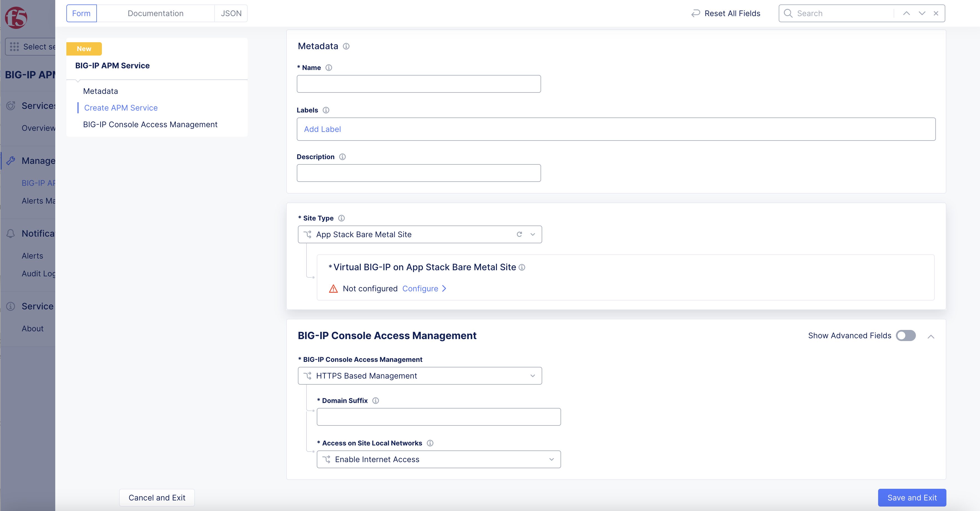
Task: Toggle Show Advanced Fields switch
Action: coord(905,335)
